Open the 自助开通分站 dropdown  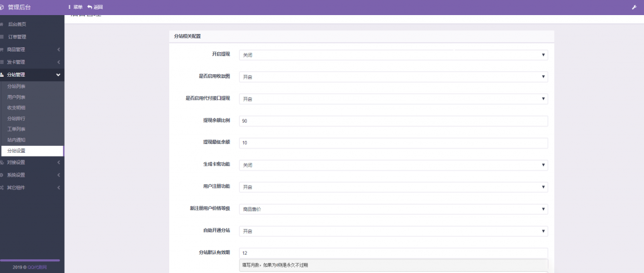coord(394,231)
